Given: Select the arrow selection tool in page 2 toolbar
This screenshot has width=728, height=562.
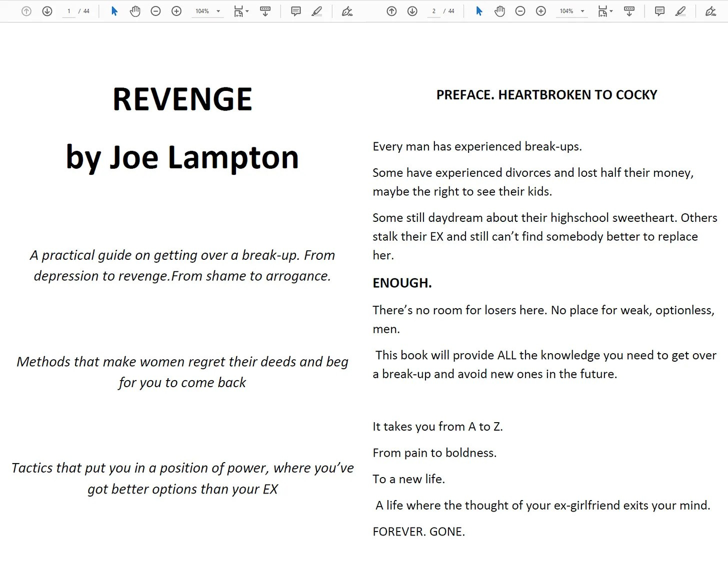Looking at the screenshot, I should [479, 11].
